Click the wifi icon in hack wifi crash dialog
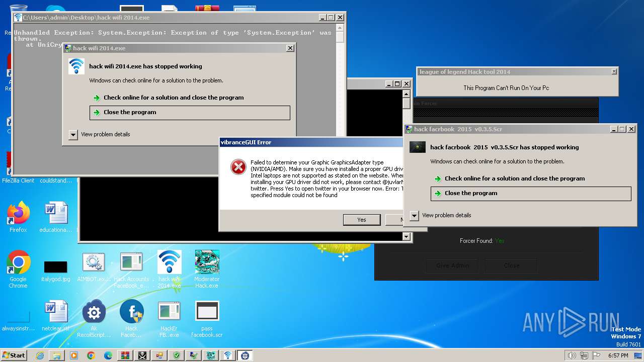This screenshot has width=644, height=362. 76,66
